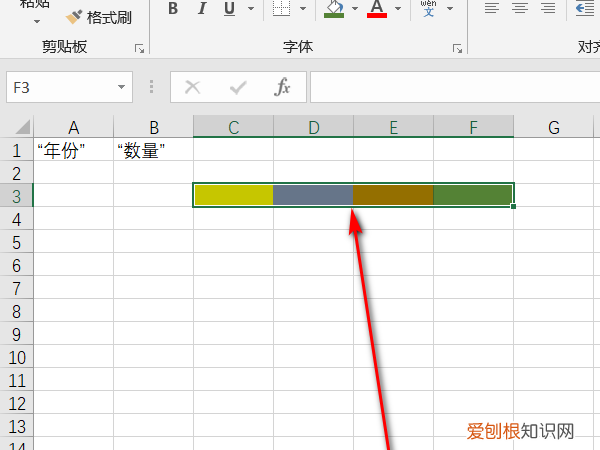Click into the formula bar field
This screenshot has height=450, width=600.
tap(455, 87)
